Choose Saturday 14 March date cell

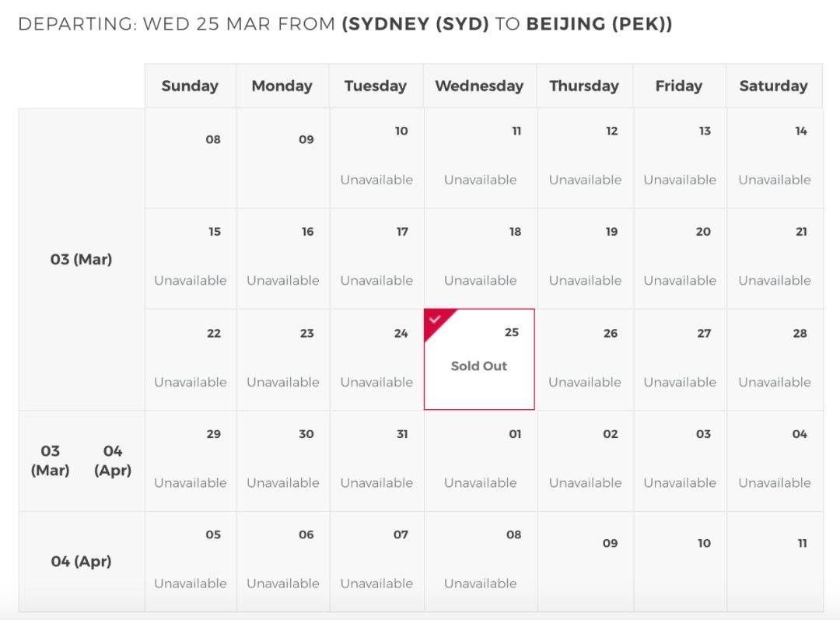pos(775,158)
